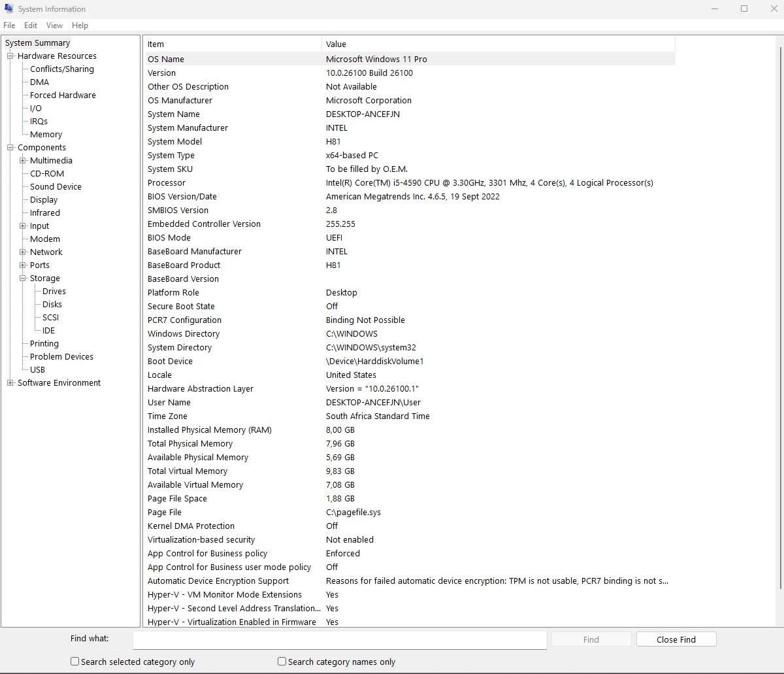Screen dimensions: 784x674
Task: Expand the Software Environment node
Action: (x=9, y=382)
